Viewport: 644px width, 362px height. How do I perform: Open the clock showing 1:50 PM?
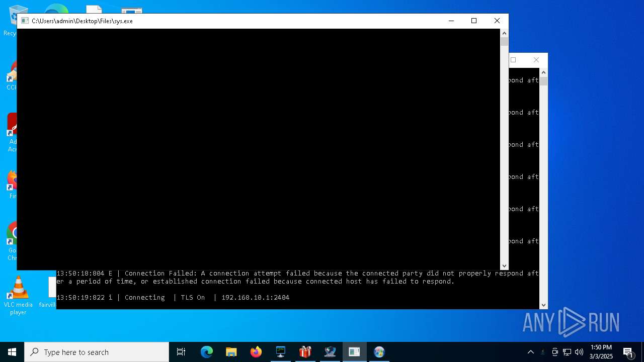601,347
